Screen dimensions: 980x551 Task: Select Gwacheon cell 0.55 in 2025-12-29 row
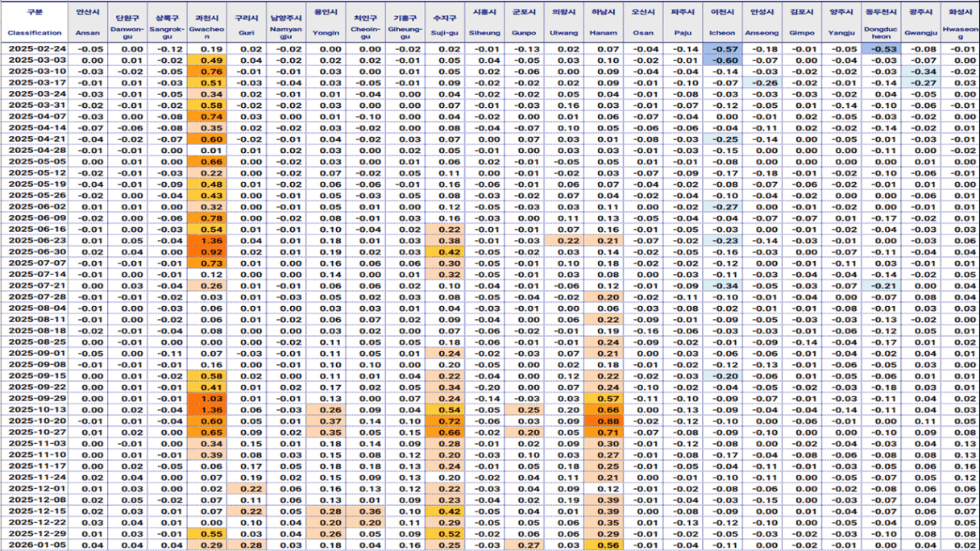206,534
